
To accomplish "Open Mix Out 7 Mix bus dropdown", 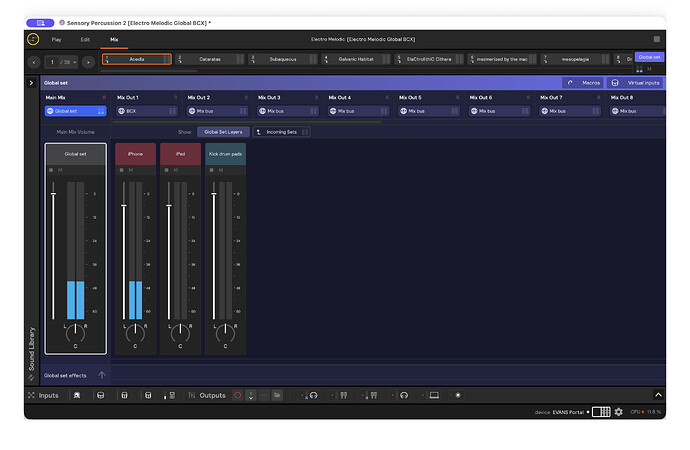I will click(570, 111).
